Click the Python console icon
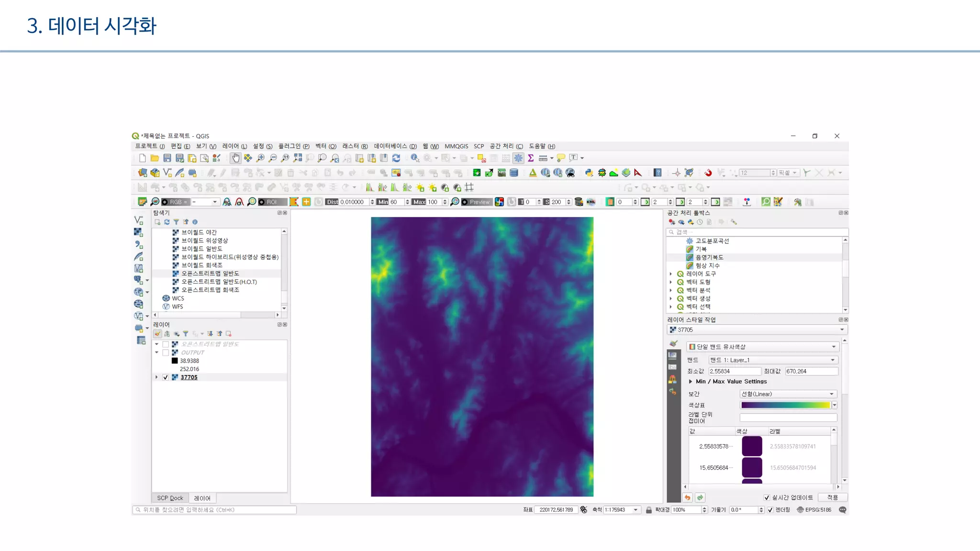Image resolution: width=980 pixels, height=551 pixels. point(589,173)
